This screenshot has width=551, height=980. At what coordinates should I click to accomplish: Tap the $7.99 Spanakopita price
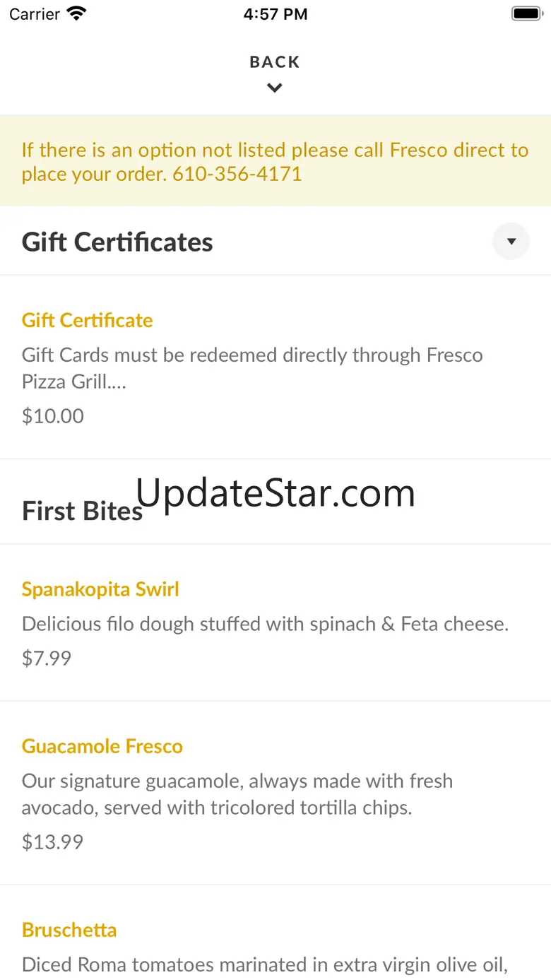coord(47,658)
